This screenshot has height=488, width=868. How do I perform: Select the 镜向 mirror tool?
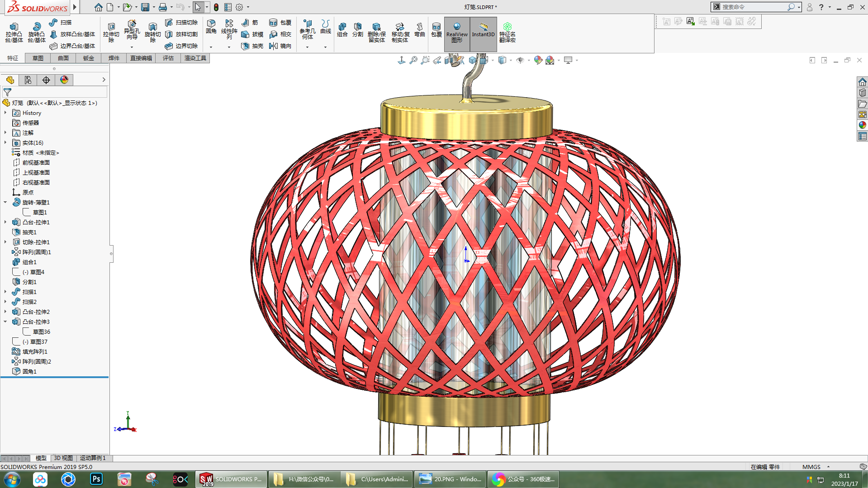(280, 46)
